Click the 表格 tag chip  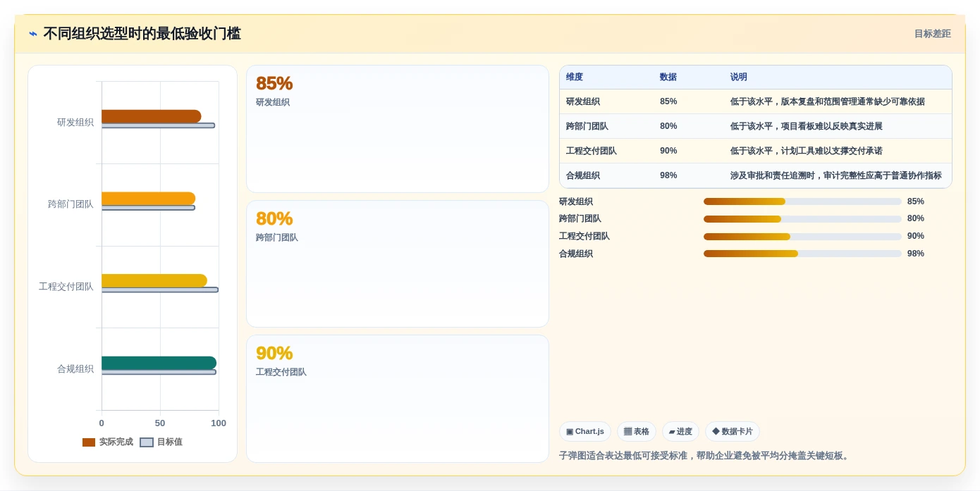pyautogui.click(x=637, y=432)
